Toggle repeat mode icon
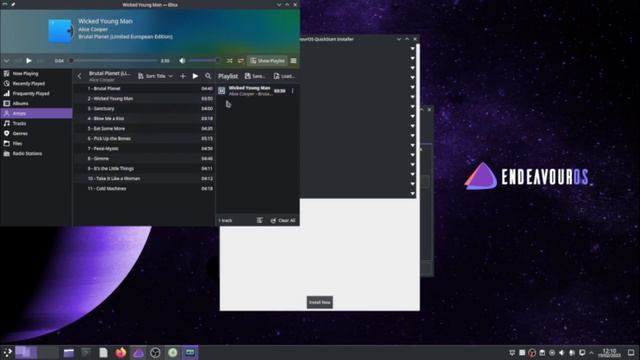The image size is (640, 360). [241, 61]
